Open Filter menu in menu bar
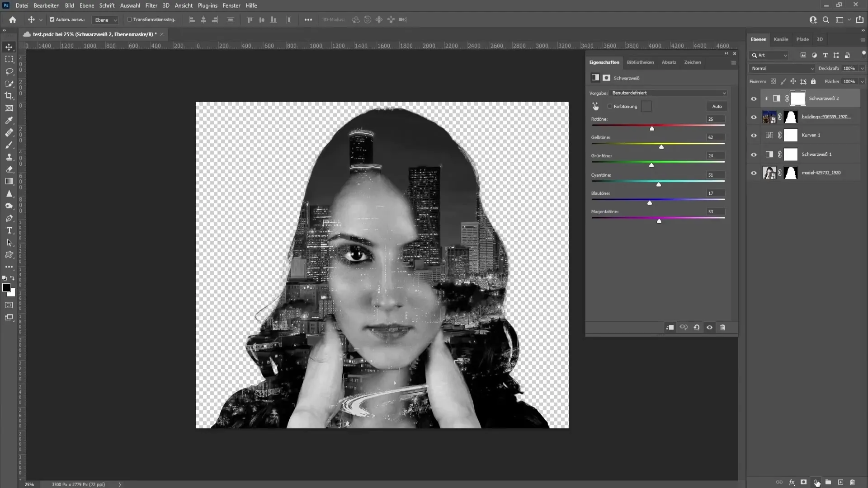The height and width of the screenshot is (488, 868). click(x=151, y=5)
